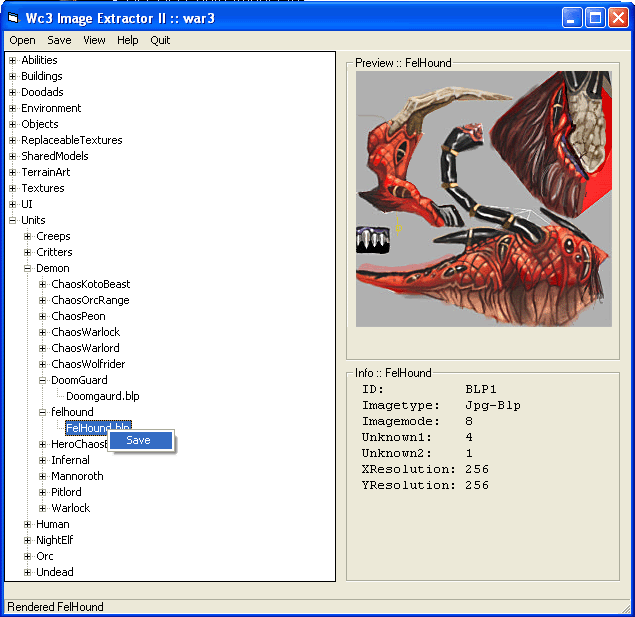Image resolution: width=635 pixels, height=617 pixels.
Task: Expand the Mannoroth folder
Action: [43, 476]
